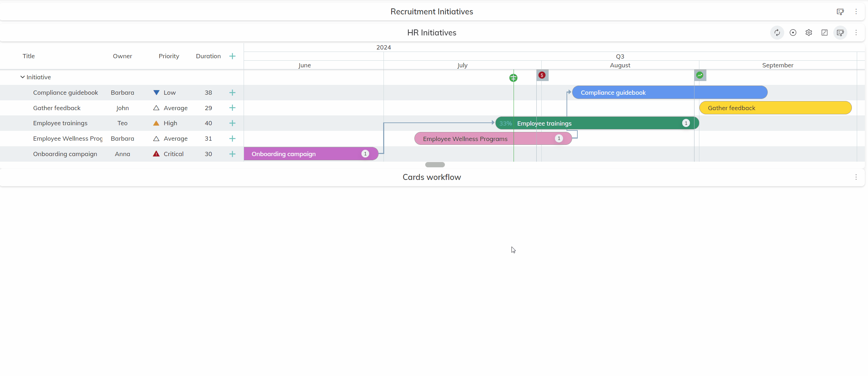Click the horizontal scrollbar handle below the chart

pyautogui.click(x=435, y=165)
